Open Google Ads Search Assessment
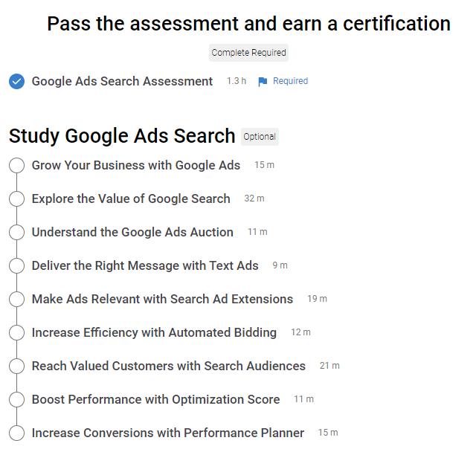The width and height of the screenshot is (476, 452). click(122, 82)
